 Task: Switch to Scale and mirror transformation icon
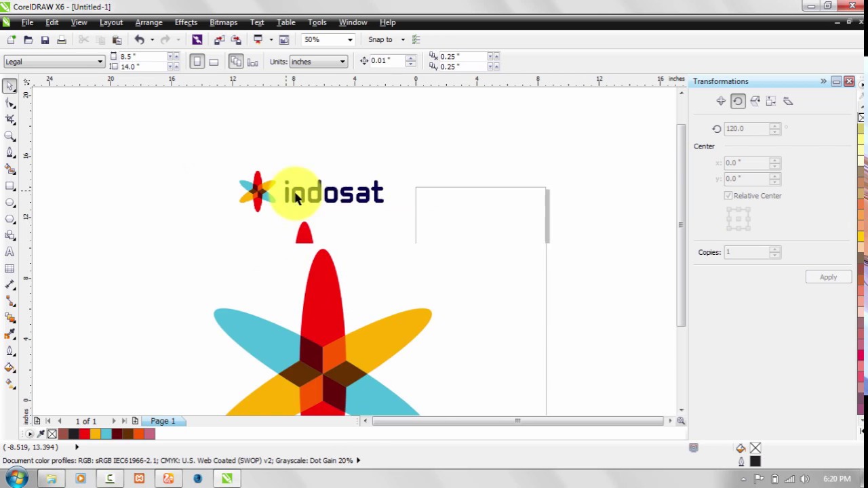[755, 101]
